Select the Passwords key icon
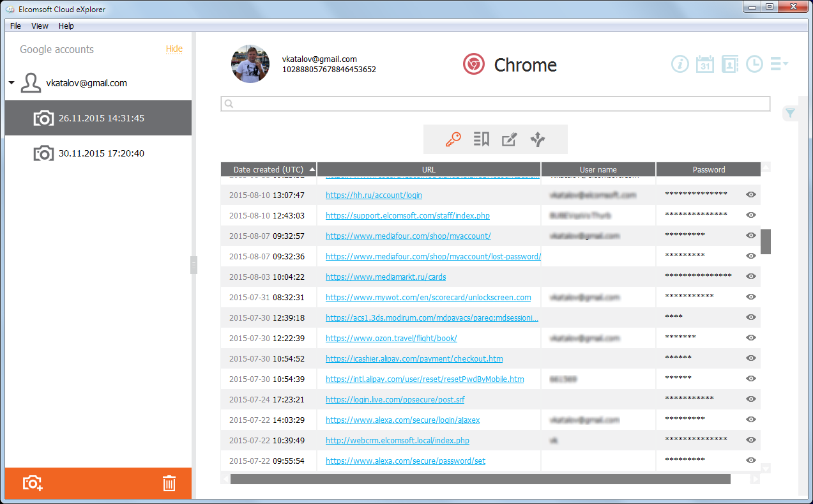This screenshot has height=504, width=813. point(453,140)
